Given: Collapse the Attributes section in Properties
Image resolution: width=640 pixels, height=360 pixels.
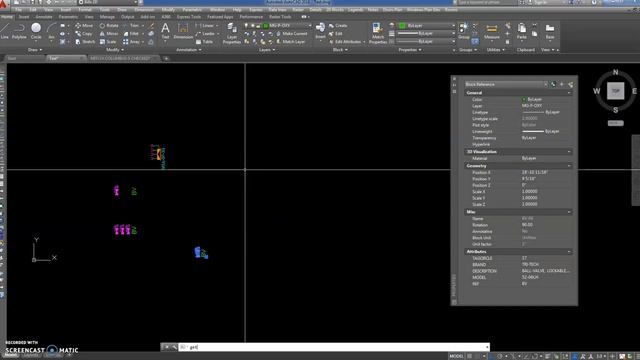Looking at the screenshot, I should pos(569,251).
